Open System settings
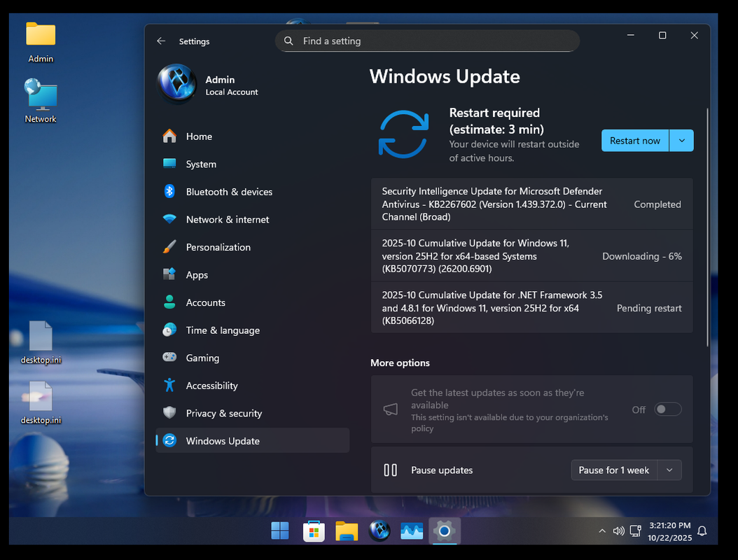This screenshot has width=738, height=560. click(x=252, y=164)
